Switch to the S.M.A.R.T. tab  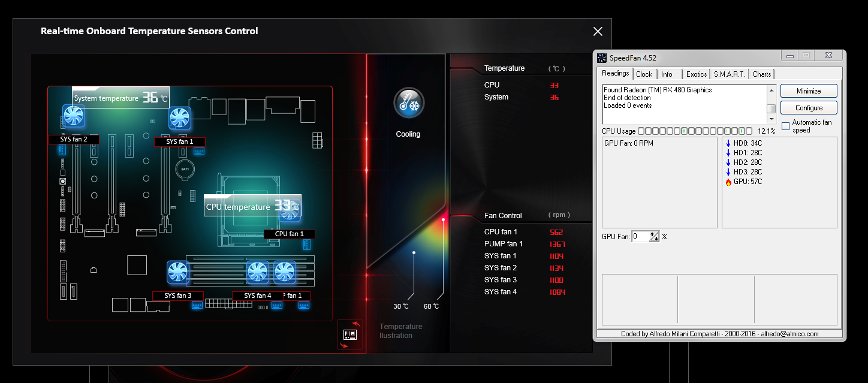pyautogui.click(x=730, y=74)
